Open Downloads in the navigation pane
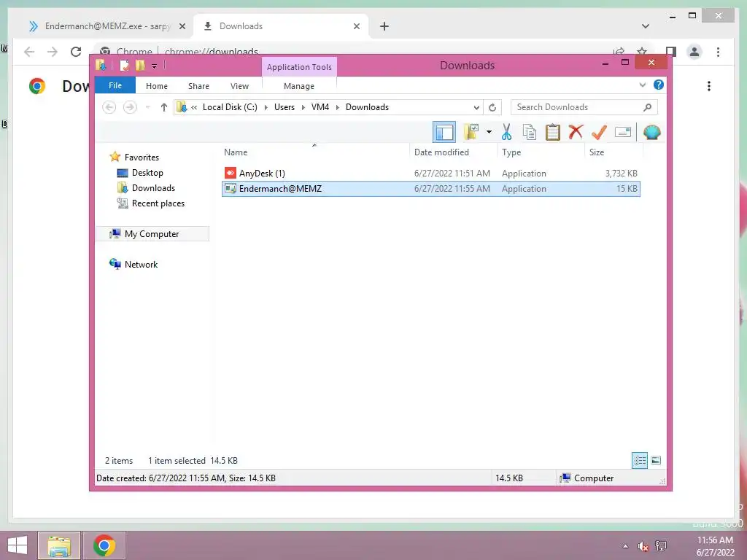 tap(153, 187)
